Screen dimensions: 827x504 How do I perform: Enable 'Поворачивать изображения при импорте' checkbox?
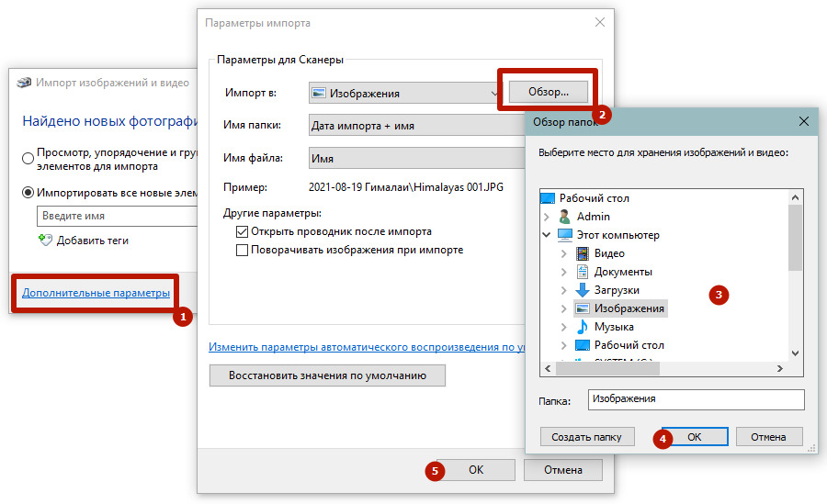coord(243,250)
